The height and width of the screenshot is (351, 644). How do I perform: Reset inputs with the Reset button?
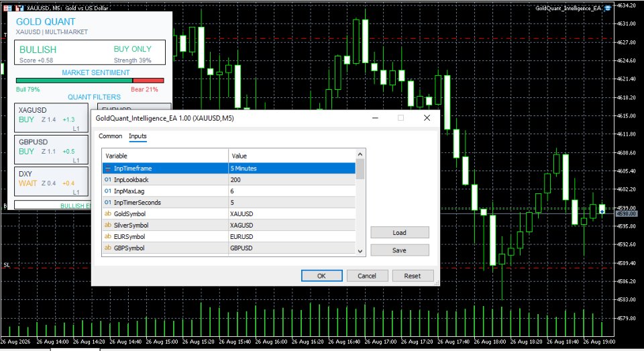pyautogui.click(x=413, y=276)
